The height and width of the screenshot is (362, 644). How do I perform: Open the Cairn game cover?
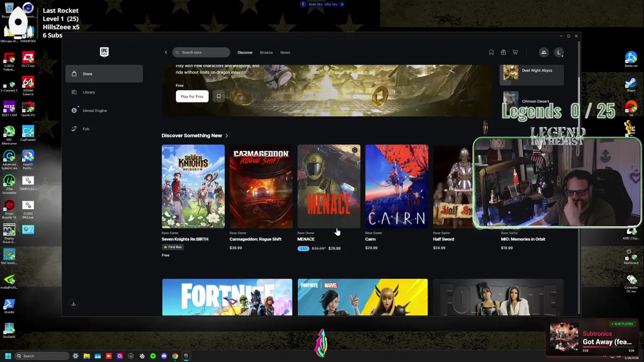tap(397, 187)
